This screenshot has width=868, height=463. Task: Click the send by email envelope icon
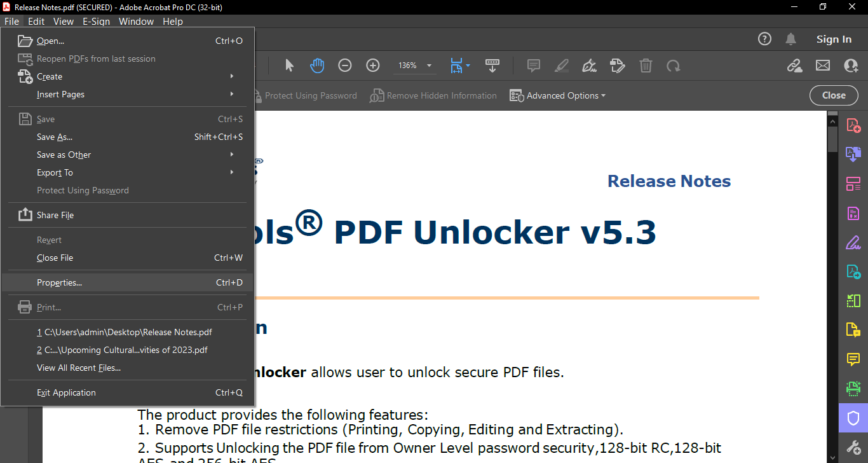tap(823, 66)
